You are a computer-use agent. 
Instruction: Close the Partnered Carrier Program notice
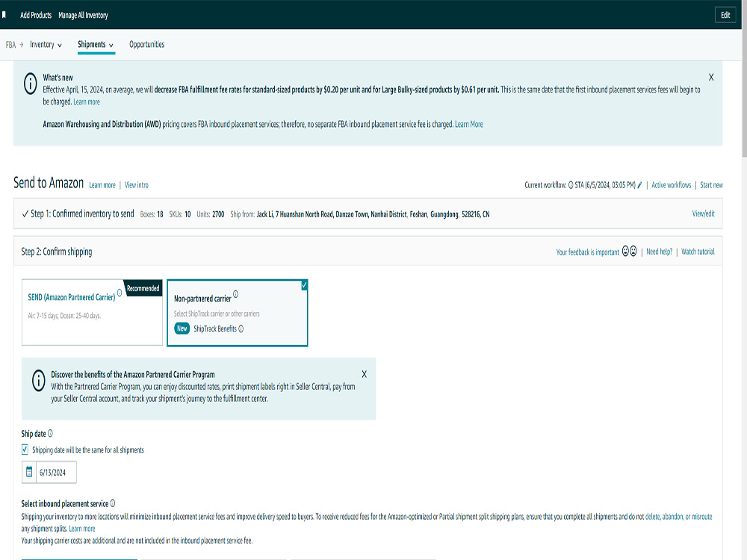coord(364,374)
